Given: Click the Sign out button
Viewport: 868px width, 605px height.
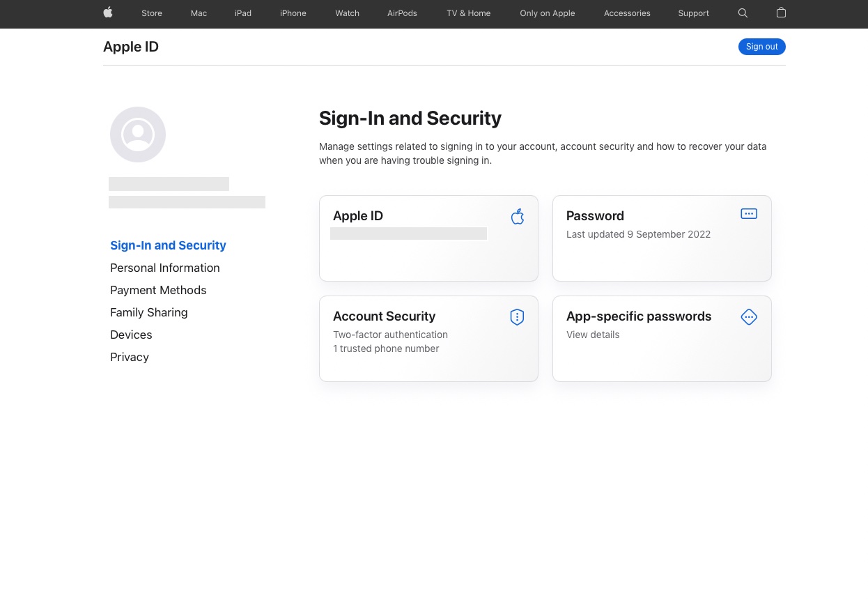Looking at the screenshot, I should tap(761, 47).
